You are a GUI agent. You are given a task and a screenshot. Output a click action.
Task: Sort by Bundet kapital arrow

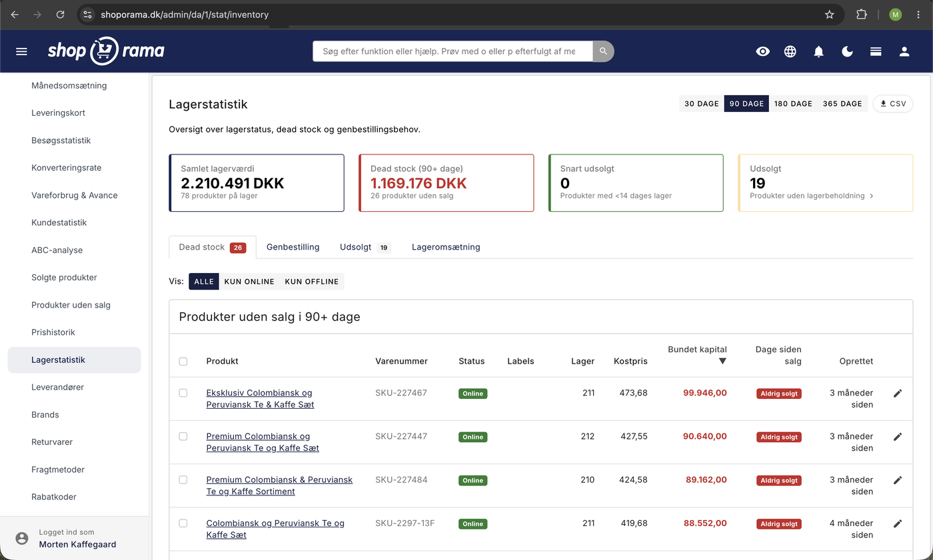click(722, 361)
